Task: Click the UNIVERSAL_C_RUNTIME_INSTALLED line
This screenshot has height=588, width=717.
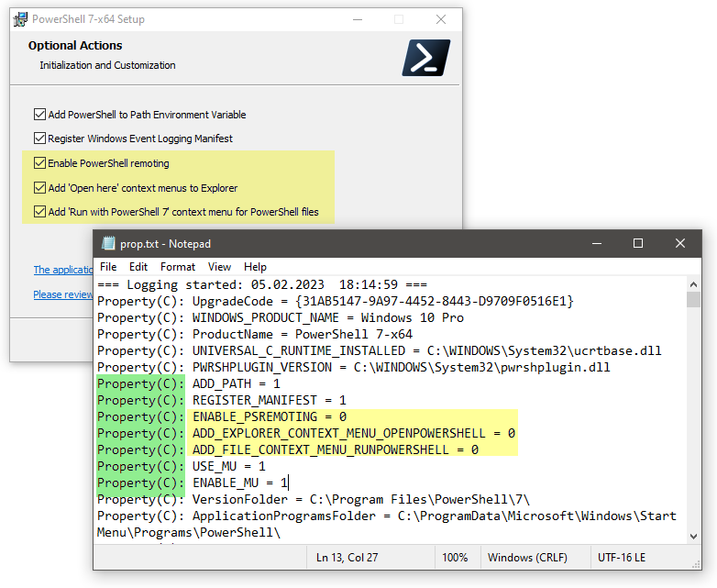Action: (379, 350)
